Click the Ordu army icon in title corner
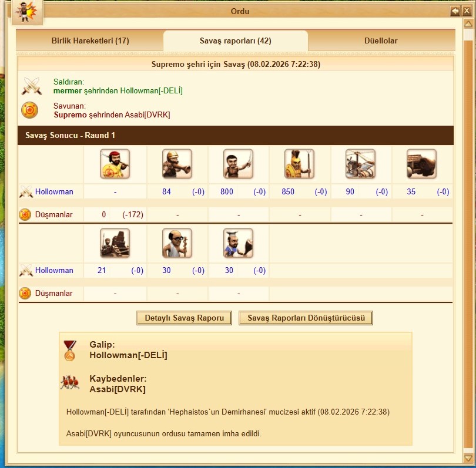Viewport: 476px width, 468px height. pyautogui.click(x=27, y=12)
